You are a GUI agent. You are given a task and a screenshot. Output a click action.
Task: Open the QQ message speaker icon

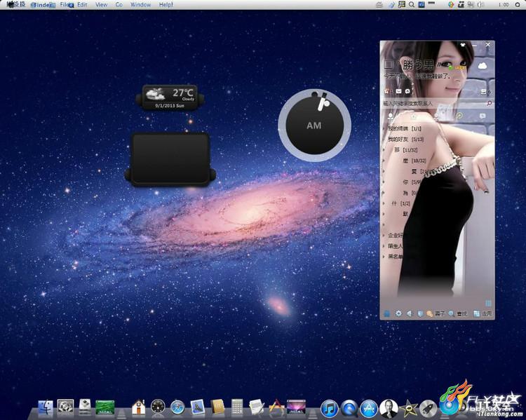pos(410,313)
